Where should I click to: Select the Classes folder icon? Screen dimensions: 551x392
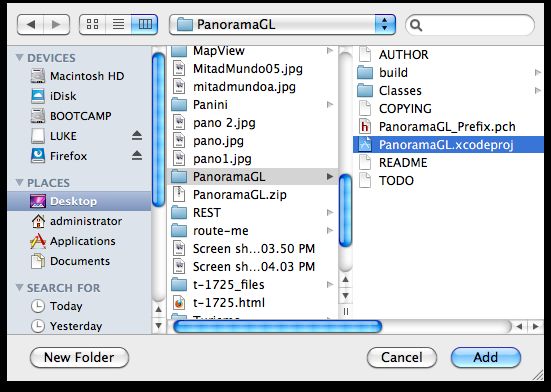(365, 91)
